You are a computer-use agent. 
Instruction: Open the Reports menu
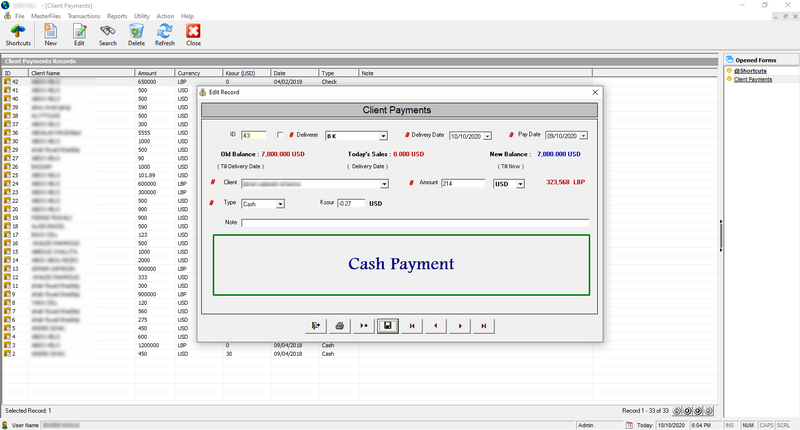coord(117,16)
